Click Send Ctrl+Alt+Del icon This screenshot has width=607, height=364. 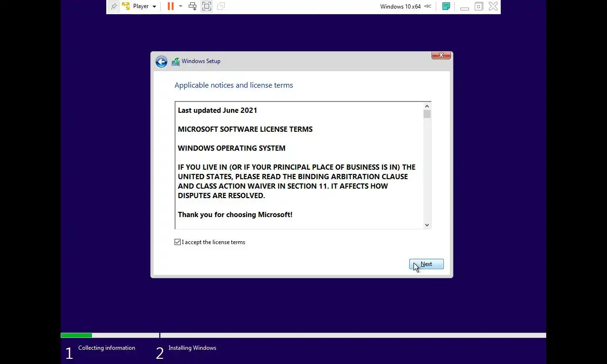tap(193, 6)
